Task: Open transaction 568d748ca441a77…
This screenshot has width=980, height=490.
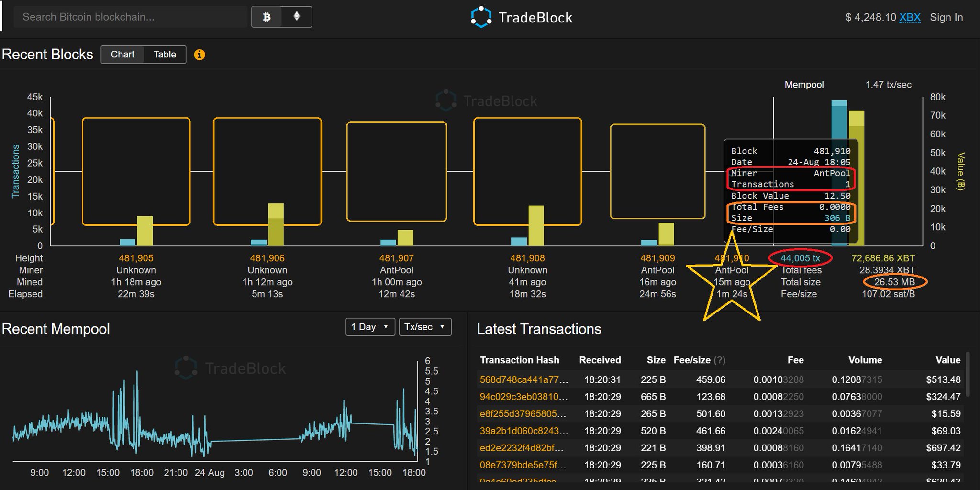Action: point(524,379)
